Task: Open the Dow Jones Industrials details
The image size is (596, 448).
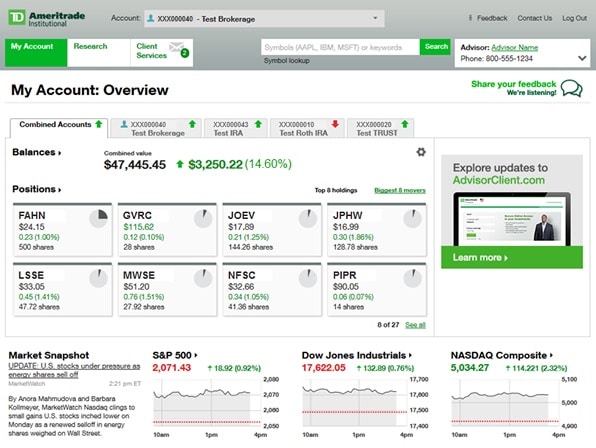Action: tap(357, 355)
